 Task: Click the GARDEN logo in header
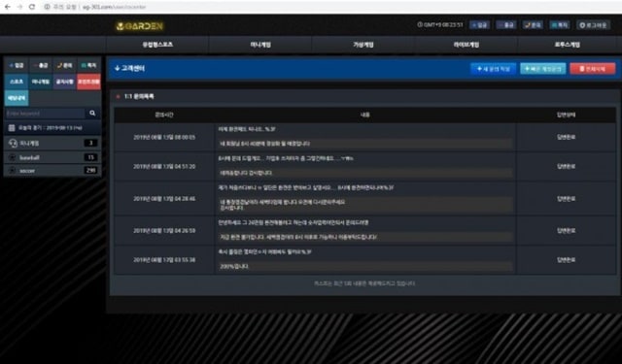140,26
